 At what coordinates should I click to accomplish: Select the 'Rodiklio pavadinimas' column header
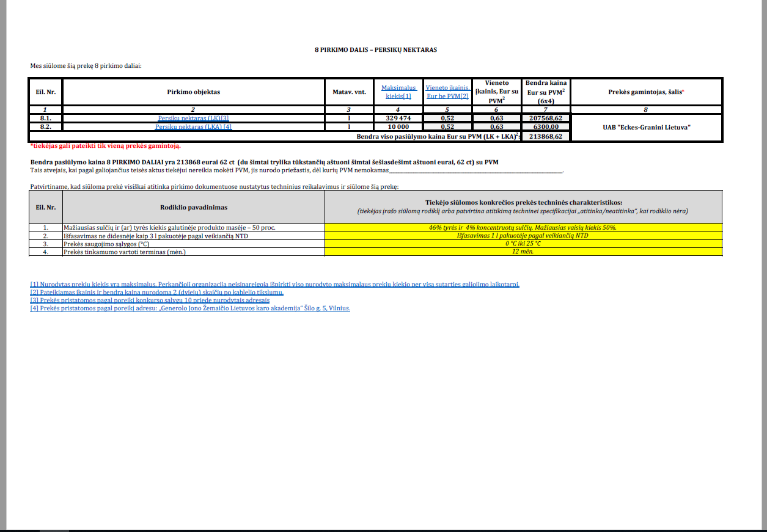[193, 207]
